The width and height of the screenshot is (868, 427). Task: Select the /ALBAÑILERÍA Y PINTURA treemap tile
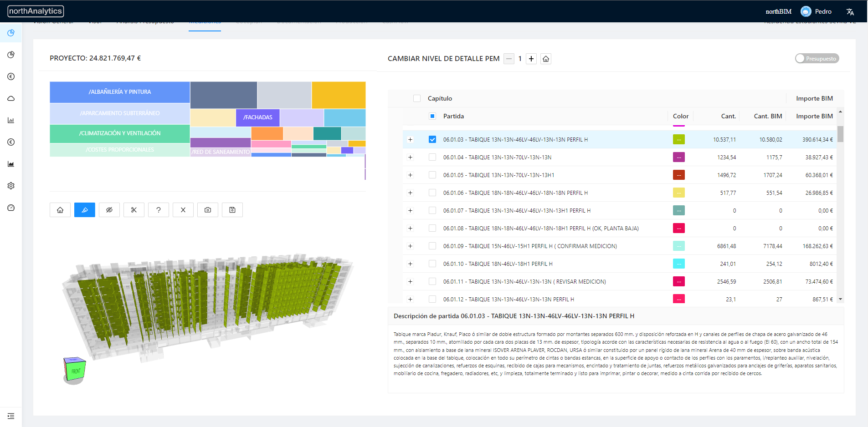point(120,92)
